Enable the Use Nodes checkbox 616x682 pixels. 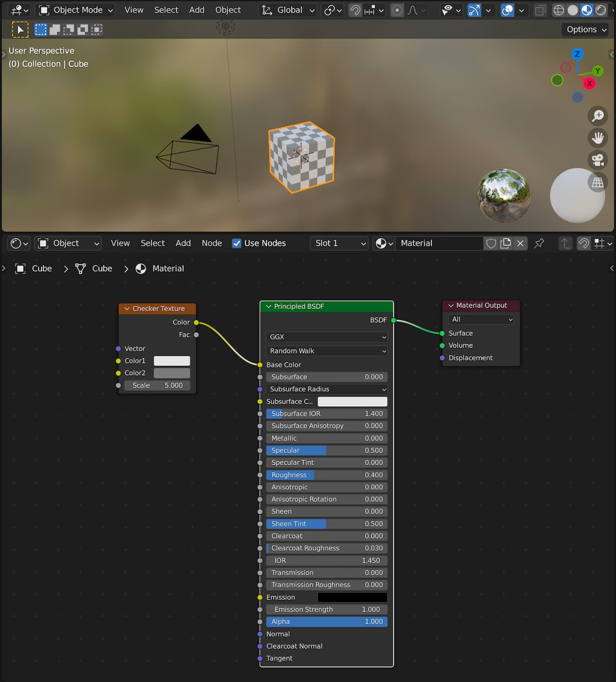coord(237,243)
